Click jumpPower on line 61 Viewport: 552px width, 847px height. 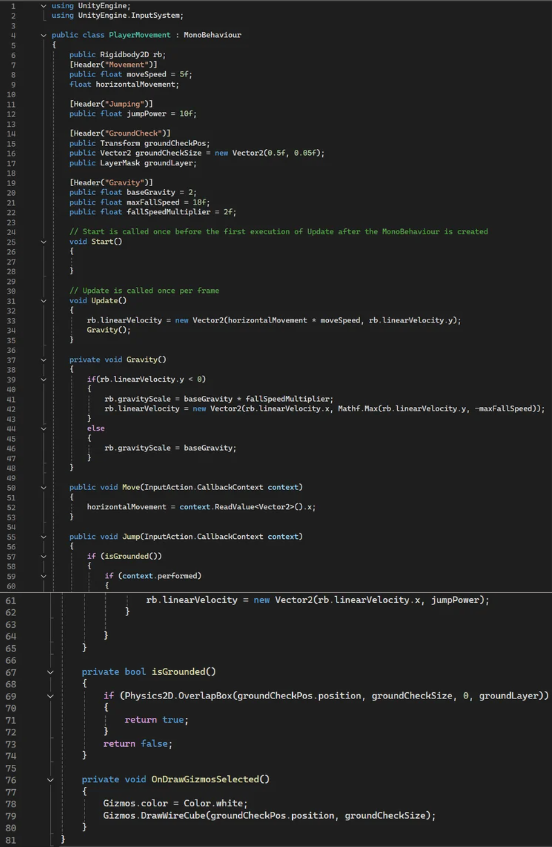[x=455, y=600]
